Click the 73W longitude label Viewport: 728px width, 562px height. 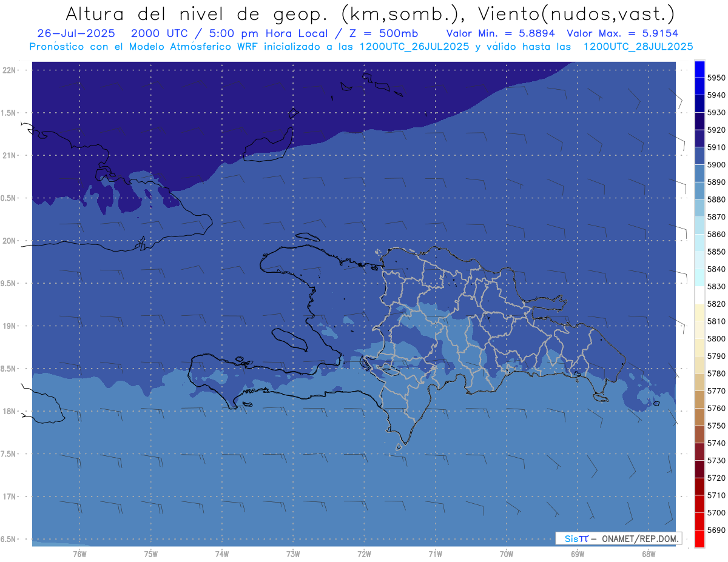point(293,554)
